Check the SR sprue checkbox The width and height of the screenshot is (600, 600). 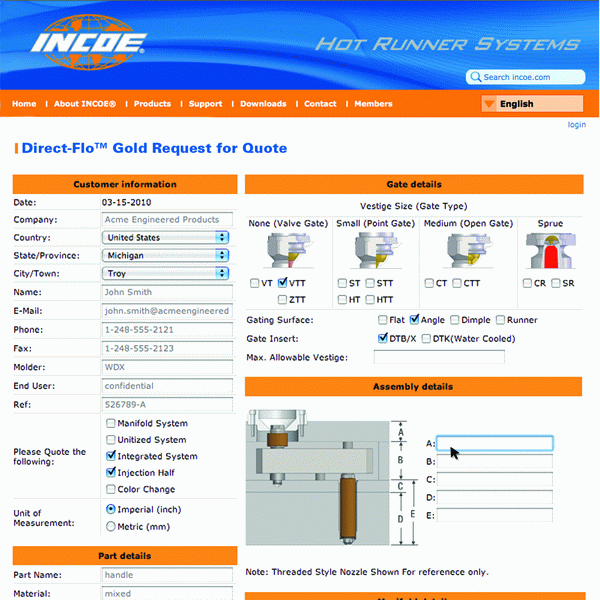click(x=556, y=283)
